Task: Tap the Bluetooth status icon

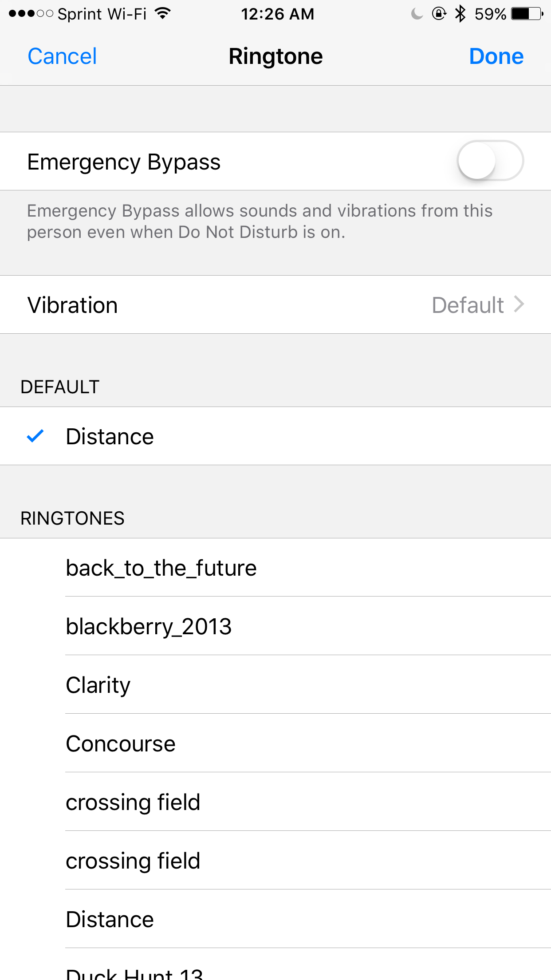Action: [x=460, y=14]
